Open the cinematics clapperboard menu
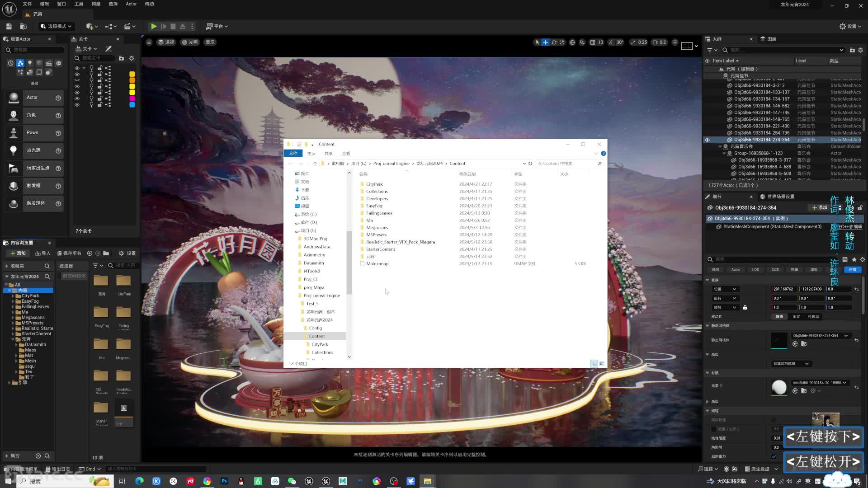 (130, 26)
